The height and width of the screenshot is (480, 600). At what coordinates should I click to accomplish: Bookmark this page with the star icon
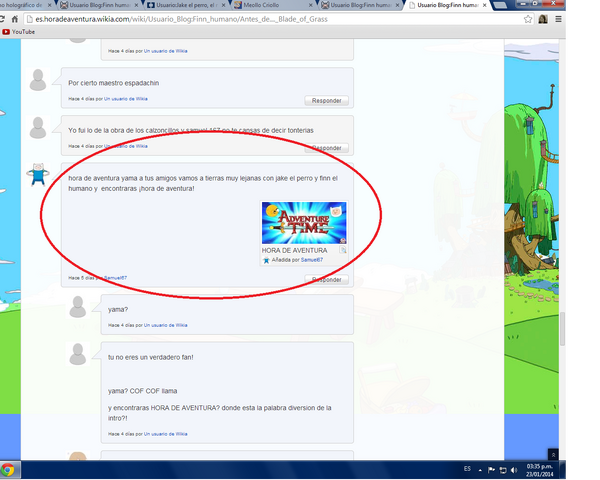point(528,19)
